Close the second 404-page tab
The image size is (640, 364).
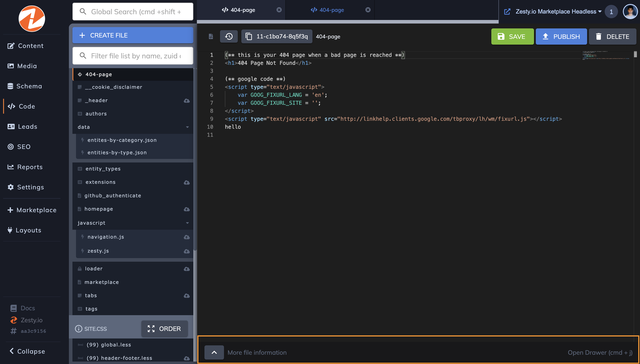click(x=368, y=10)
